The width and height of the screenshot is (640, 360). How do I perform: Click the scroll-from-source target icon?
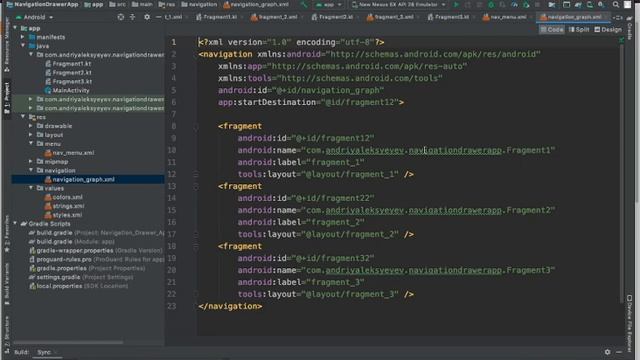coord(121,17)
